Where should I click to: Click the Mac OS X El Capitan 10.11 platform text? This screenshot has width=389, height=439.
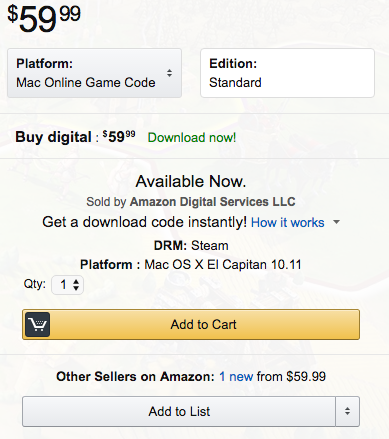coord(223,265)
